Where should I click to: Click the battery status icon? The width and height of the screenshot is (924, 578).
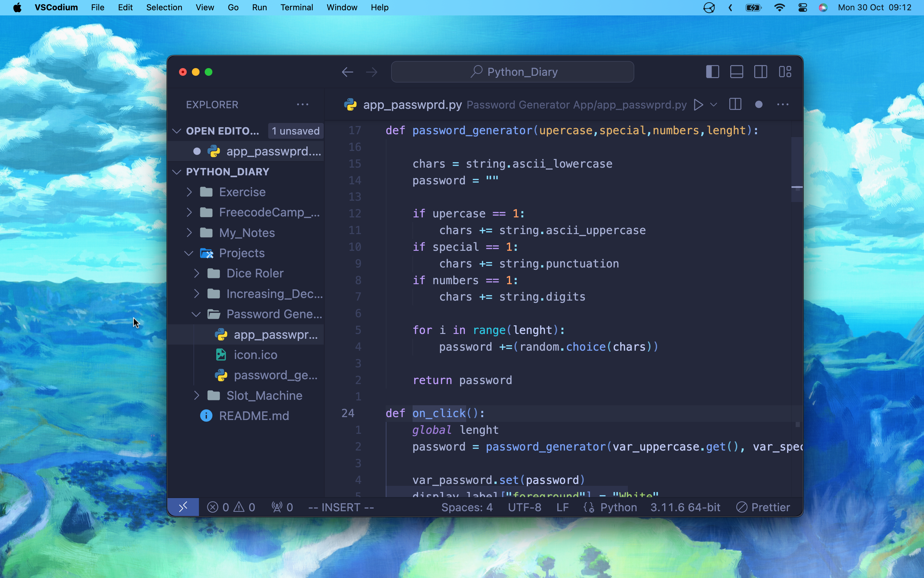click(754, 8)
